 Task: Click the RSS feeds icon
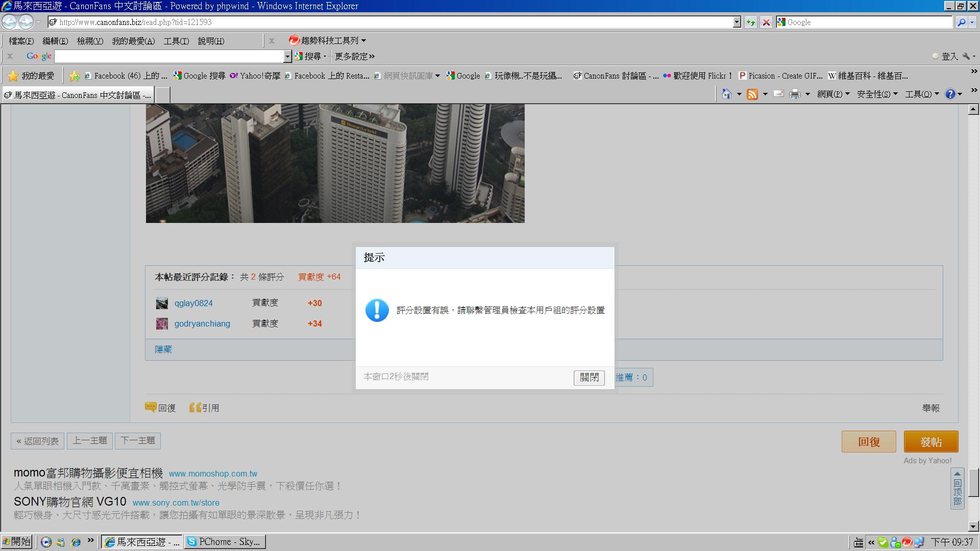(x=752, y=94)
